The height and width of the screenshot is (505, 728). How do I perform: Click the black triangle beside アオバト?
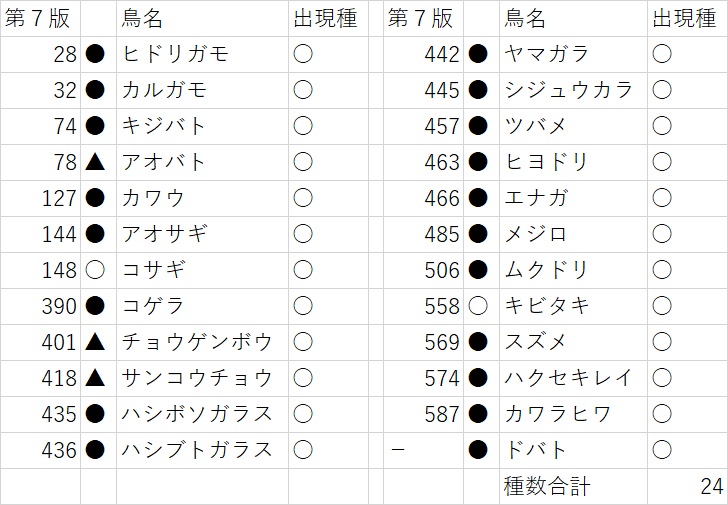tap(95, 162)
